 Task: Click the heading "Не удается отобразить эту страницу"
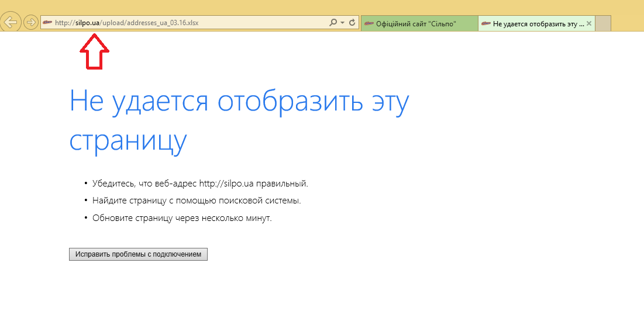[x=239, y=121]
